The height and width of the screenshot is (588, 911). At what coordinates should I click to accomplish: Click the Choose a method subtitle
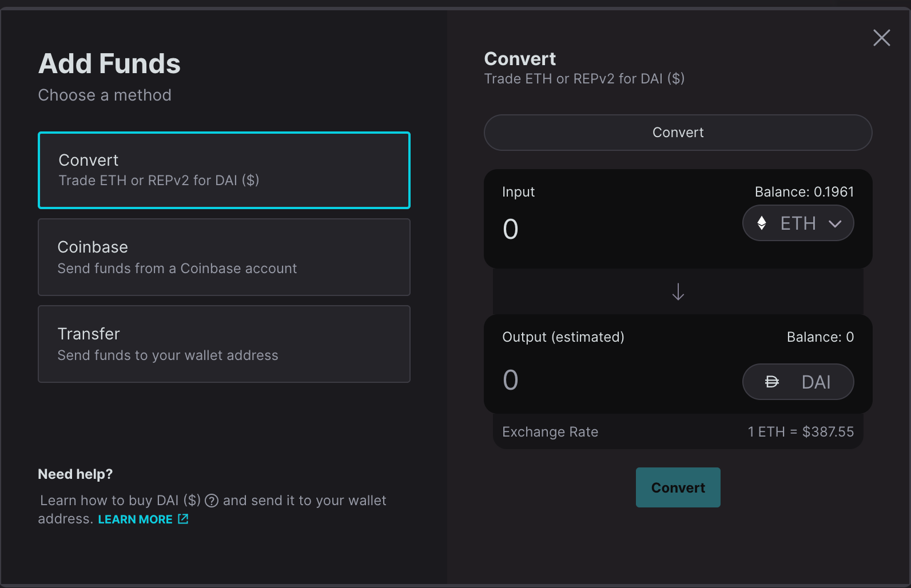click(x=105, y=95)
